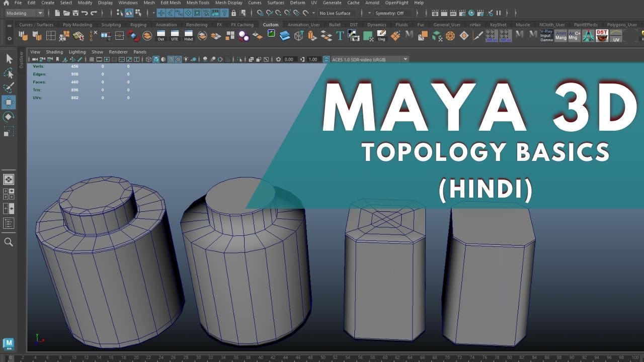Open the Edit Mesh menu
This screenshot has width=644, height=362.
(171, 3)
